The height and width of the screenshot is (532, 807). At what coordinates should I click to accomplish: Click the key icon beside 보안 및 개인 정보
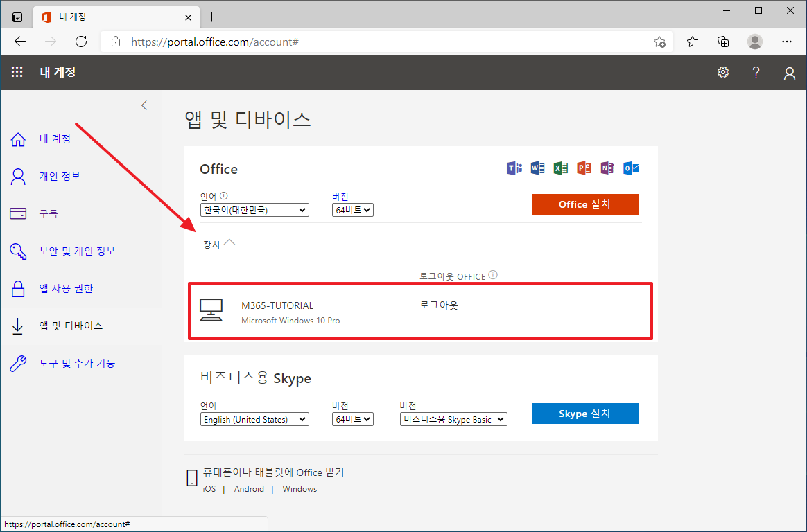pos(18,251)
